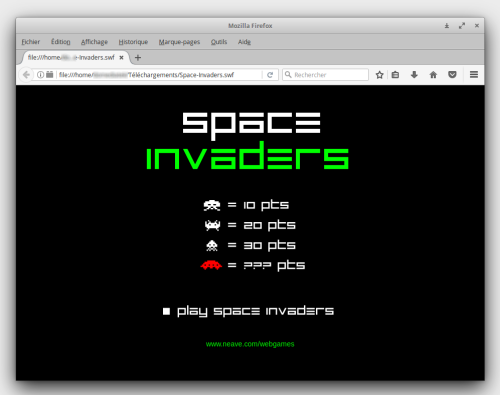Click the '30 pts' text
Image resolution: width=500 pixels, height=395 pixels.
coord(269,246)
